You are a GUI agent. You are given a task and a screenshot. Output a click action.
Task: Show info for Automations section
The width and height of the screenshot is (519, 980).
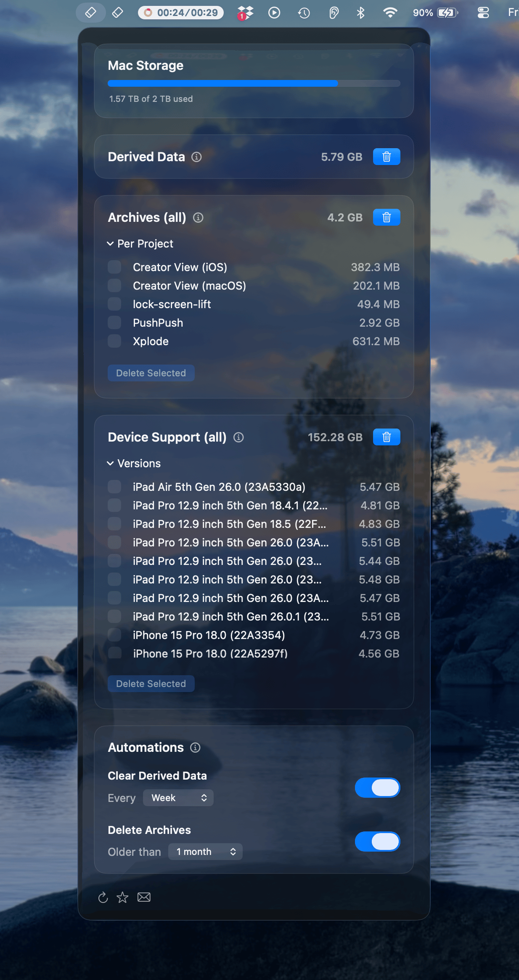195,748
